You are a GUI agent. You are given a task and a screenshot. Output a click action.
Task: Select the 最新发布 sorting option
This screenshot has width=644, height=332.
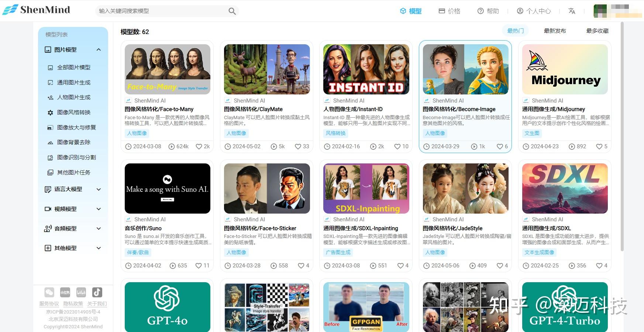coord(554,31)
